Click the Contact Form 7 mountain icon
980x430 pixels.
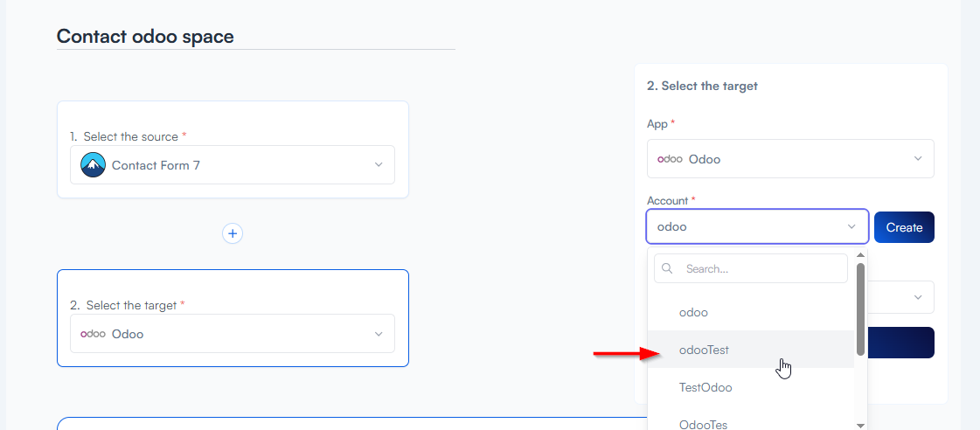coord(93,164)
